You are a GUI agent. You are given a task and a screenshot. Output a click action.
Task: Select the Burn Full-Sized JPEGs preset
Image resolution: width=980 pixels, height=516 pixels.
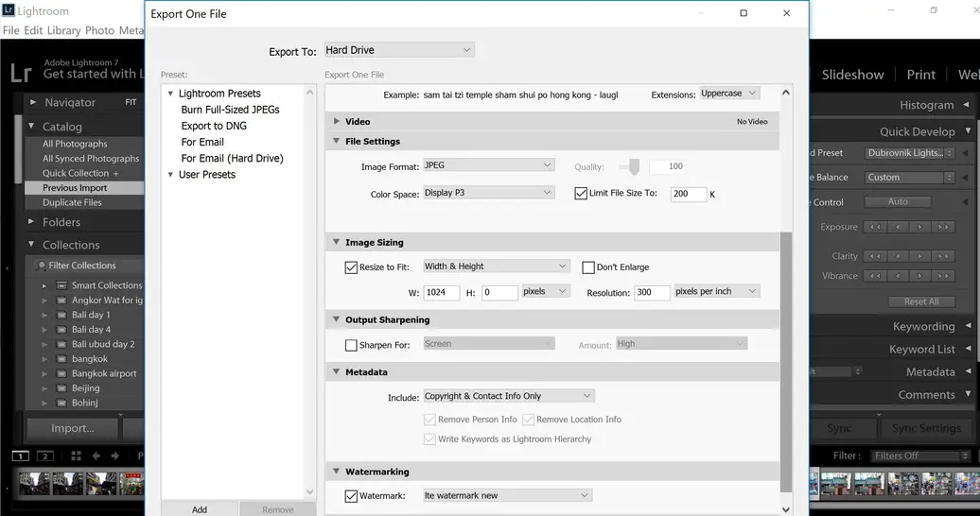pyautogui.click(x=230, y=110)
